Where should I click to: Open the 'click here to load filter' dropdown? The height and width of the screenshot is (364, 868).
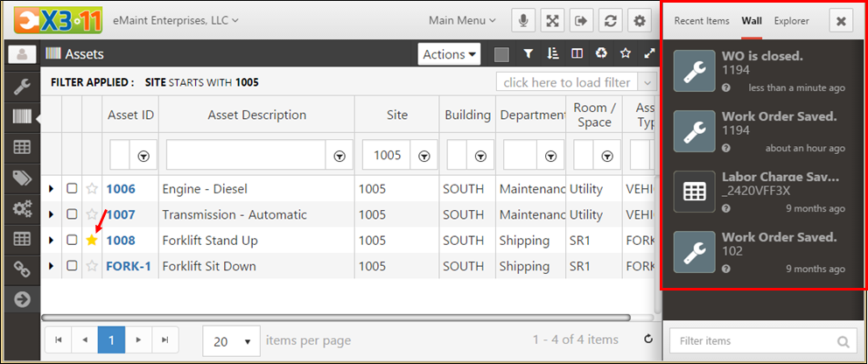(576, 82)
